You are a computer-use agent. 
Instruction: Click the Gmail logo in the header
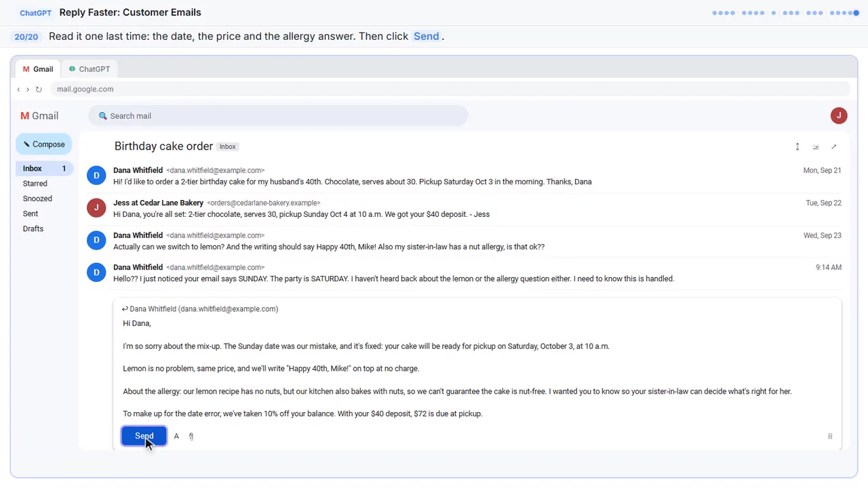point(39,116)
